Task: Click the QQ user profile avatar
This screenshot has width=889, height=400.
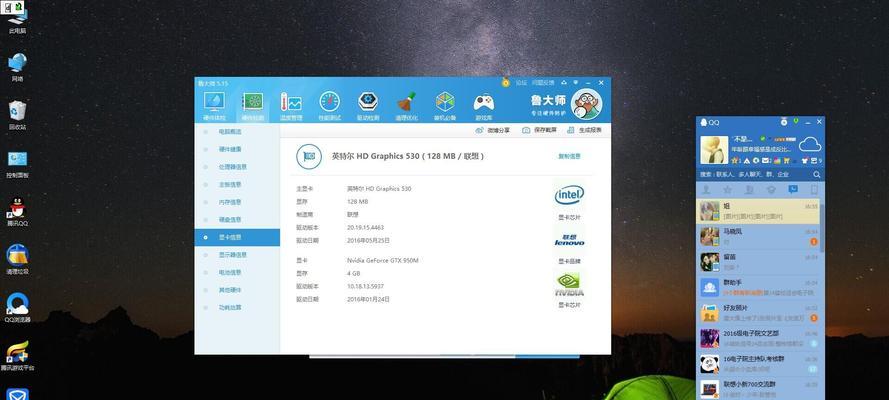Action: coord(713,150)
